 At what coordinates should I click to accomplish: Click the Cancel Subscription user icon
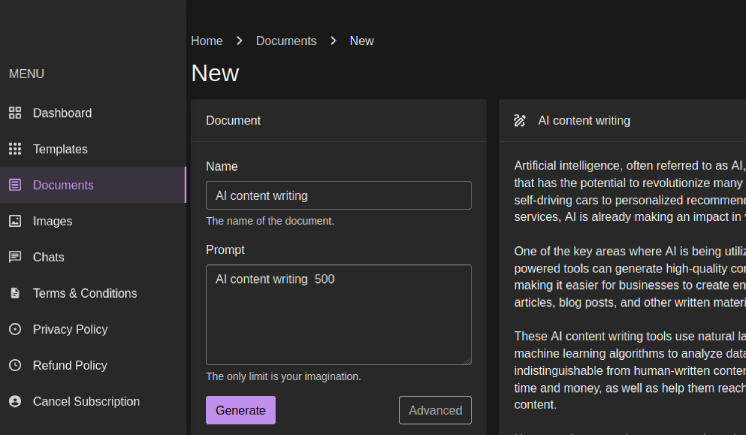[x=15, y=401]
